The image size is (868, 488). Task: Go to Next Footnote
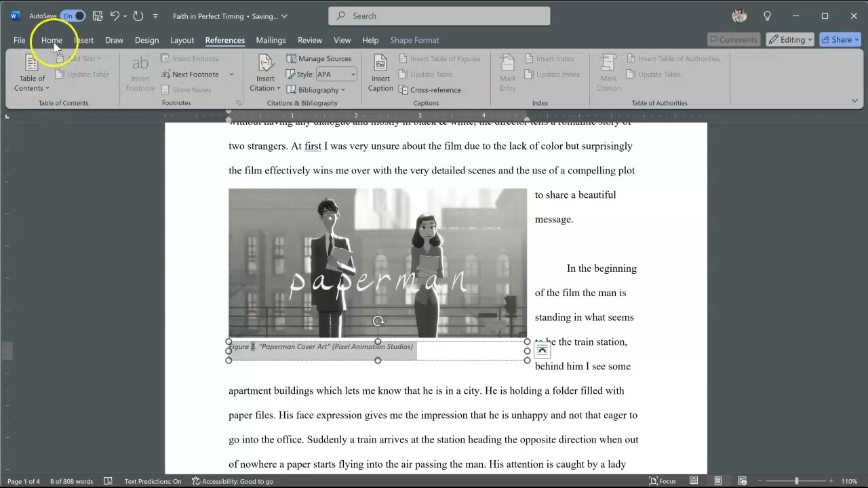[190, 74]
